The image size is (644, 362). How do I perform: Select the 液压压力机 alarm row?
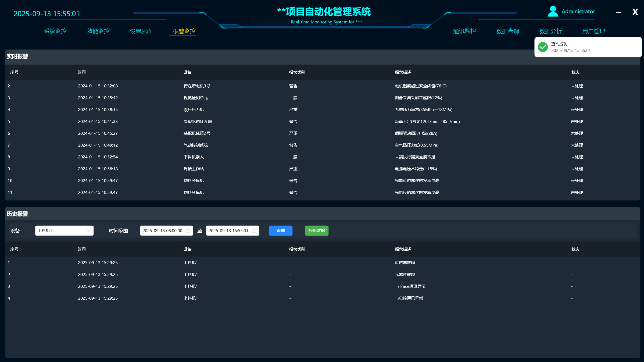point(194,110)
